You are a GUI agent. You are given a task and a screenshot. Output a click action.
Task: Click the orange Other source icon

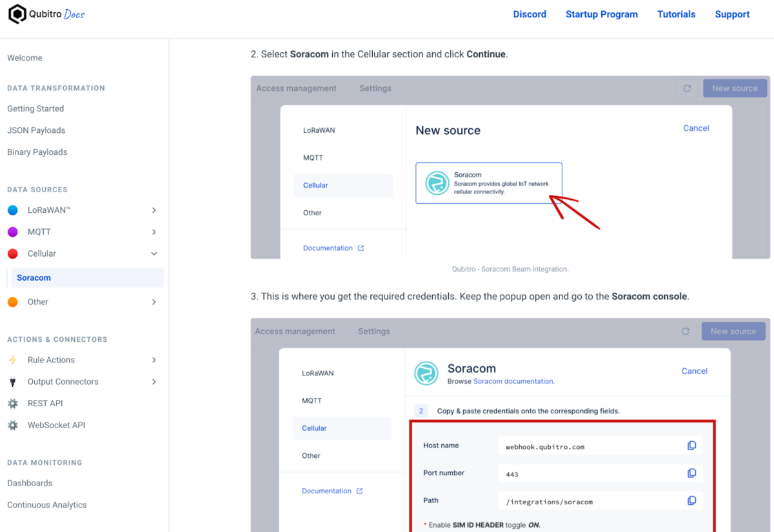pos(14,301)
